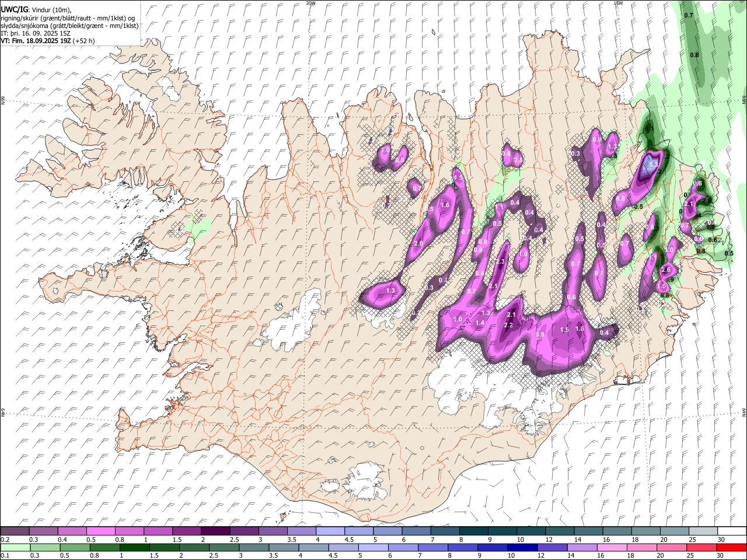The height and width of the screenshot is (560, 747).
Task: Select the bright red 30 swatch, bottom row
Action: pos(731,547)
